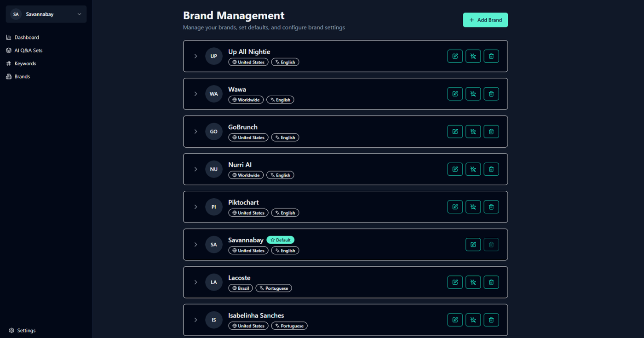The height and width of the screenshot is (338, 644).
Task: Toggle default star for Lacoste
Action: 473,282
